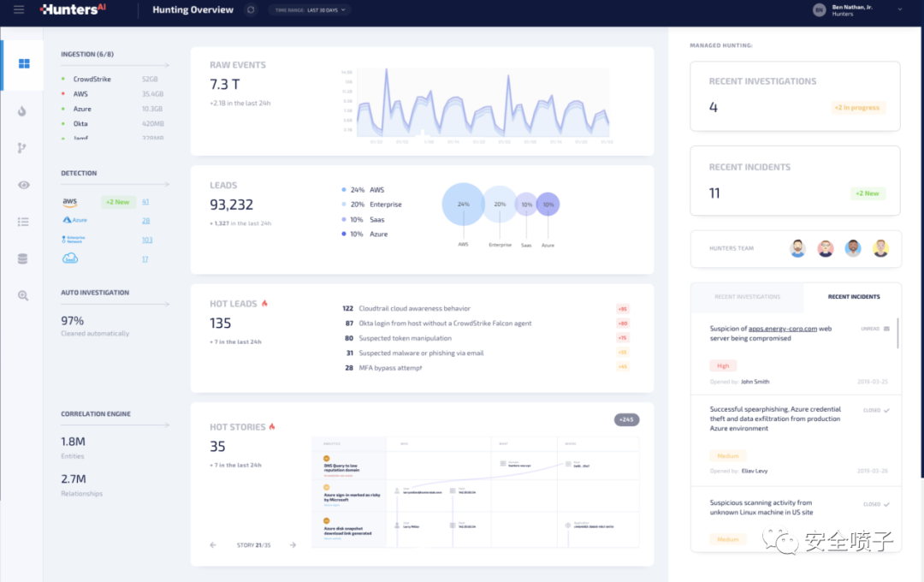
Task: Open the apps.energy-corp.com link
Action: (x=783, y=329)
